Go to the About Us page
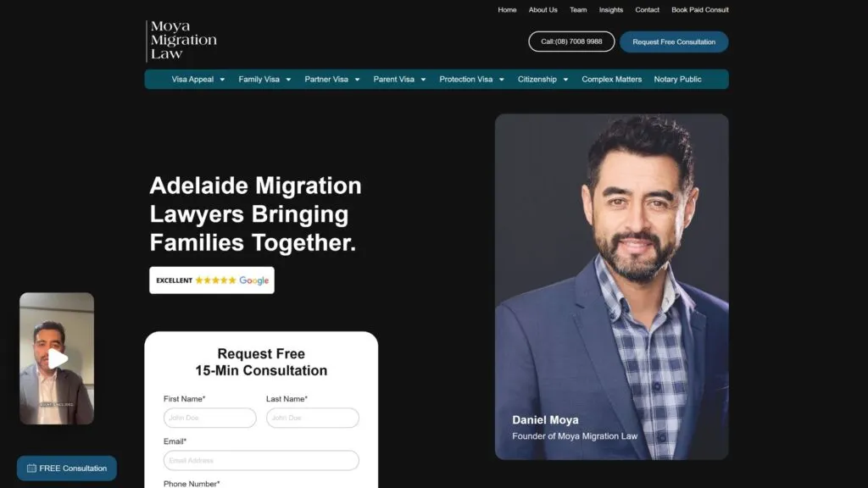This screenshot has height=488, width=868. (542, 10)
